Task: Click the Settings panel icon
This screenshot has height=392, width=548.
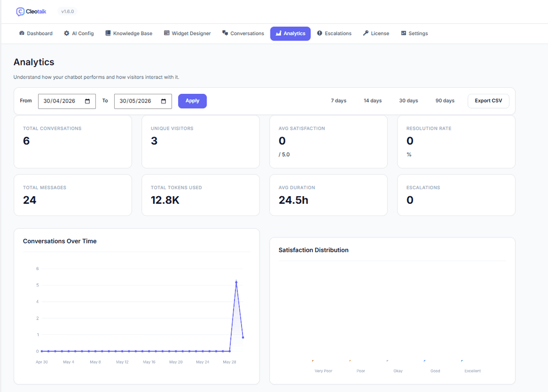Action: [x=404, y=33]
